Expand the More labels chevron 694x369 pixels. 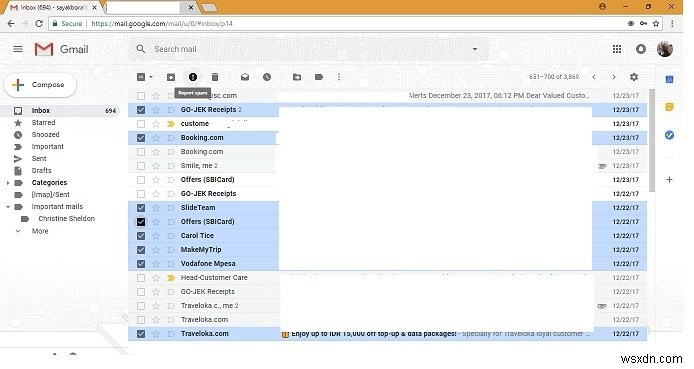coord(18,231)
